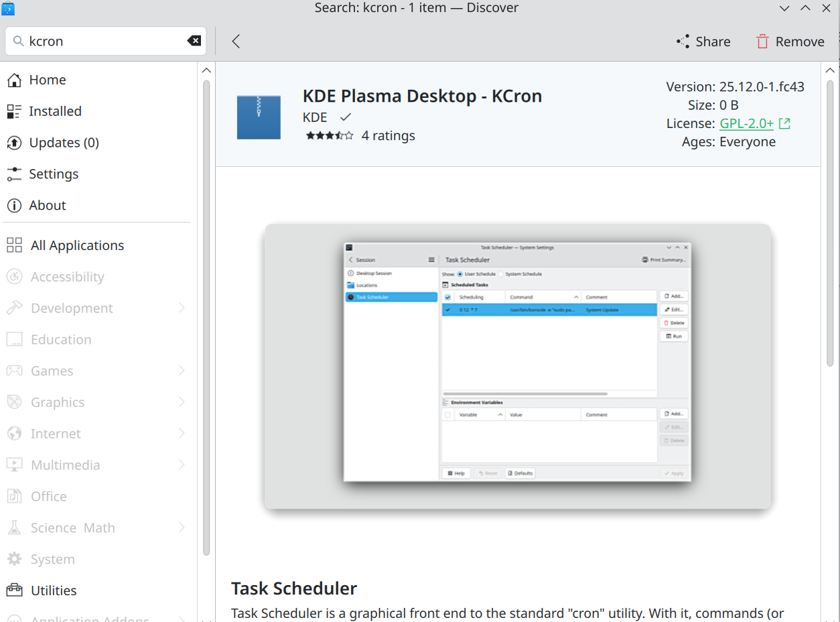This screenshot has width=840, height=622.
Task: Expand the Internet category arrow
Action: coord(182,434)
